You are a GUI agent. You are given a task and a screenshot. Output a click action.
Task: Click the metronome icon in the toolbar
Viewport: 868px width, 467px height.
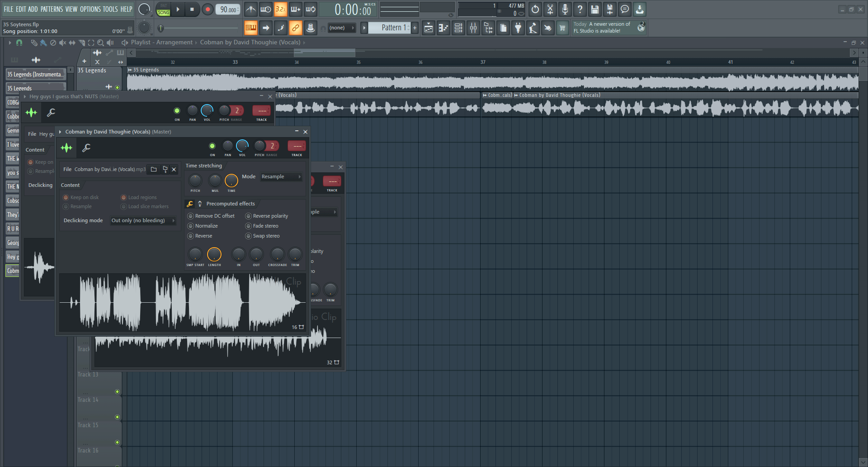click(x=251, y=9)
